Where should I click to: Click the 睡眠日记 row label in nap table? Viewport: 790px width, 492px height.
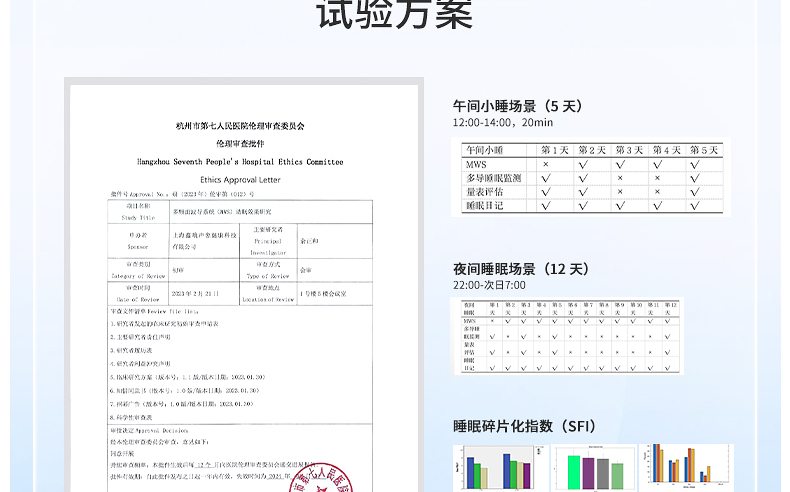(485, 205)
